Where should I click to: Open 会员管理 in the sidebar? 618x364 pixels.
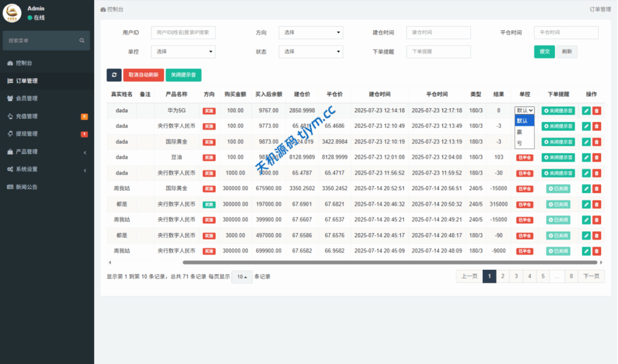(27, 98)
